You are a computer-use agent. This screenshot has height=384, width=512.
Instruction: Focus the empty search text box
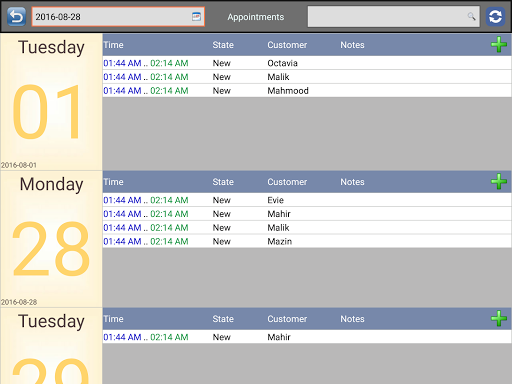pyautogui.click(x=394, y=16)
